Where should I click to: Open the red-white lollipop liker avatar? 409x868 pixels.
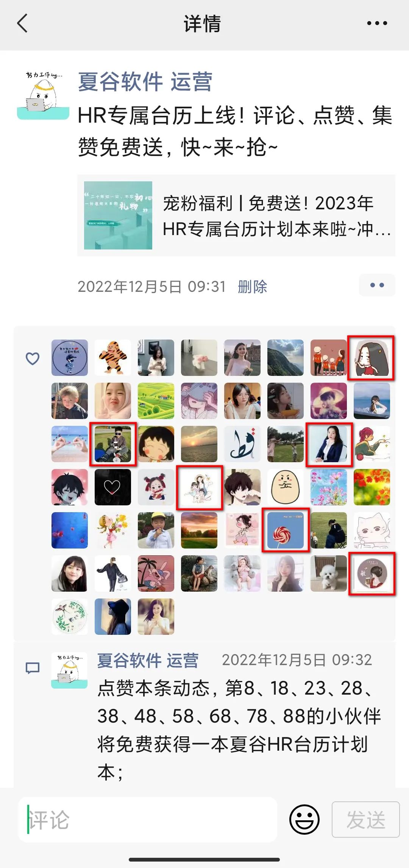286,530
